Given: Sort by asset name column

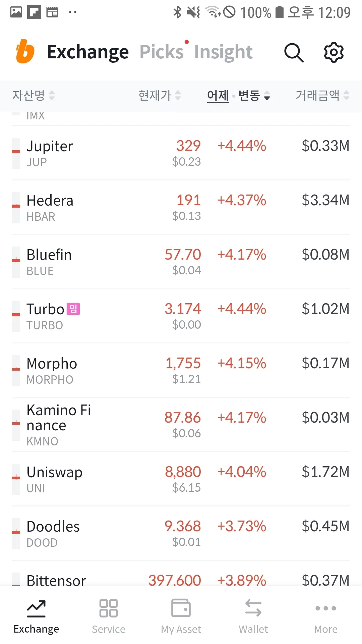Looking at the screenshot, I should [x=33, y=96].
